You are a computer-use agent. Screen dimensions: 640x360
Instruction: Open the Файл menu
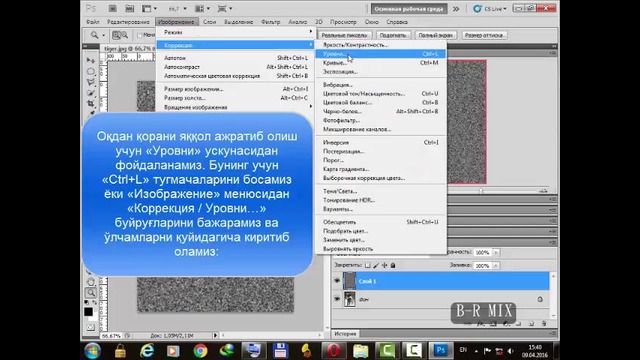click(93, 22)
